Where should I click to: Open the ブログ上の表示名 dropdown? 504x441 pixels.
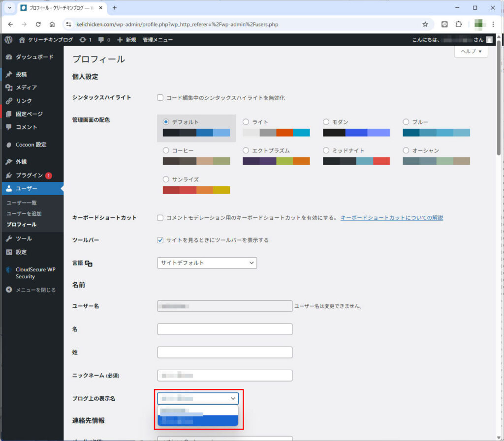tap(198, 399)
